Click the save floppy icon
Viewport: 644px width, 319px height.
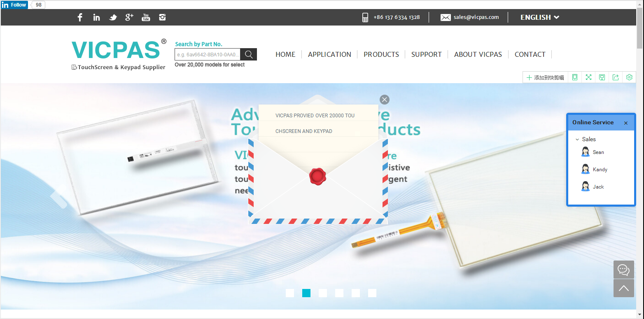click(x=602, y=77)
